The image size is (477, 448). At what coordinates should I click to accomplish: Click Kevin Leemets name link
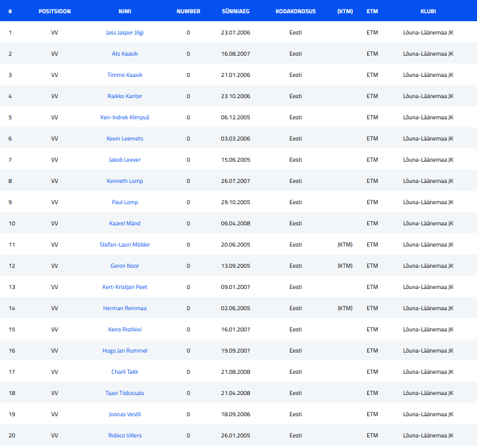pos(125,138)
